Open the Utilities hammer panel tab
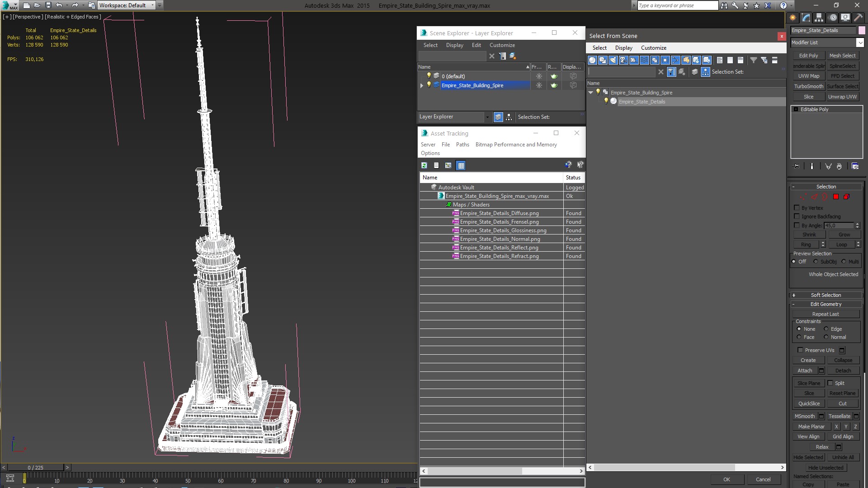 (859, 18)
